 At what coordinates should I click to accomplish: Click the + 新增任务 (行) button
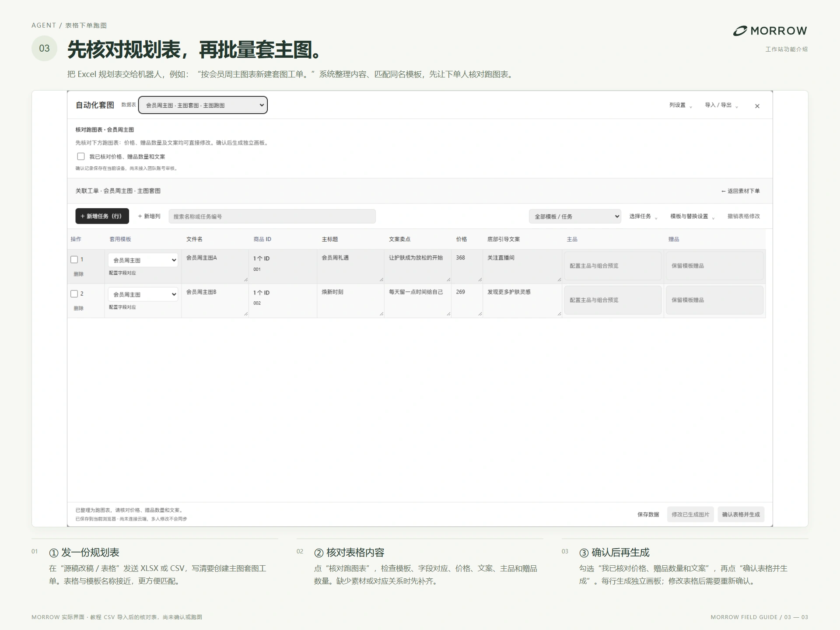pyautogui.click(x=102, y=216)
